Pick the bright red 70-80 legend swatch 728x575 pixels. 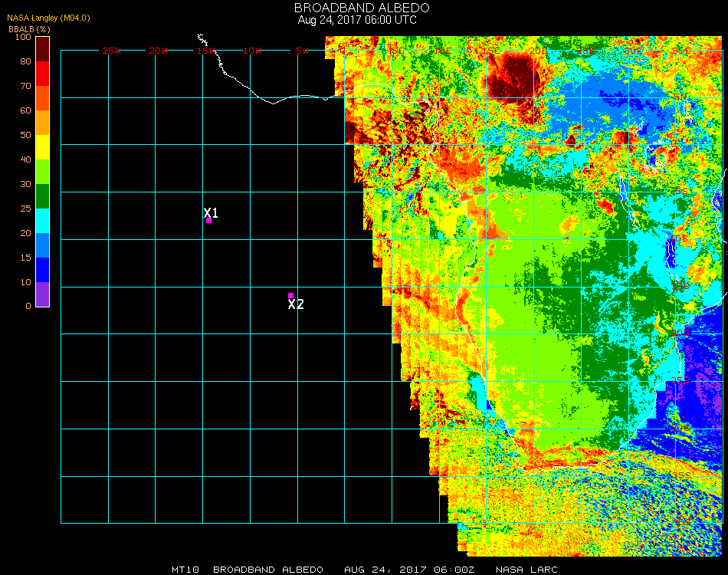[x=42, y=74]
